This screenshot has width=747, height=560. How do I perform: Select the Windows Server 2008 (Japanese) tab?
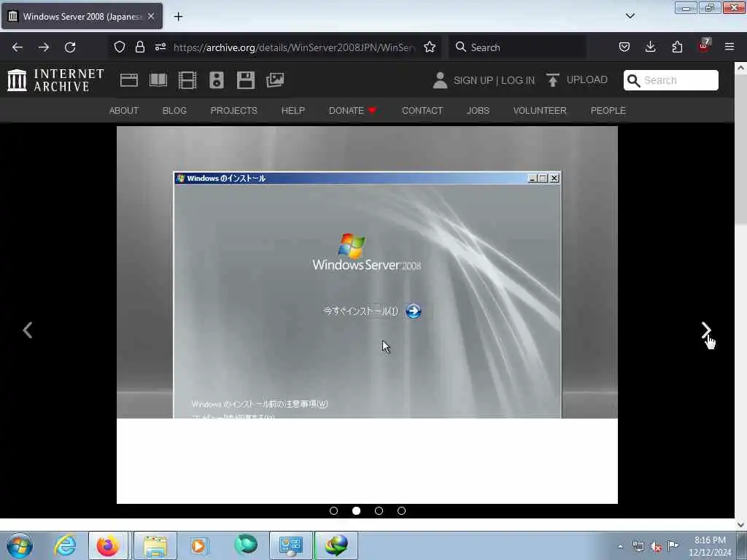pos(82,16)
